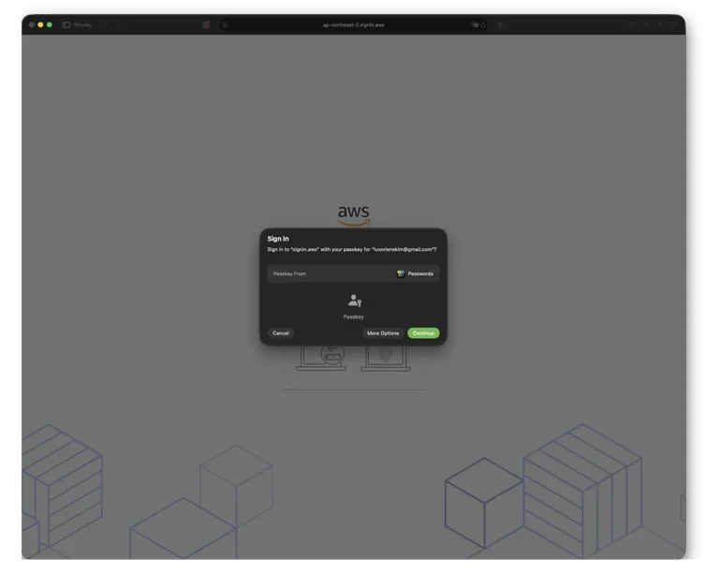Image resolution: width=707 pixels, height=588 pixels.
Task: Click the green Continue button
Action: point(423,333)
